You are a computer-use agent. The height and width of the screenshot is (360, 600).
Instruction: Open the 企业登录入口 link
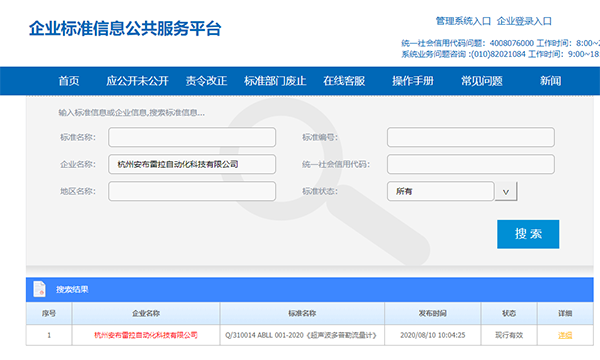pos(524,21)
